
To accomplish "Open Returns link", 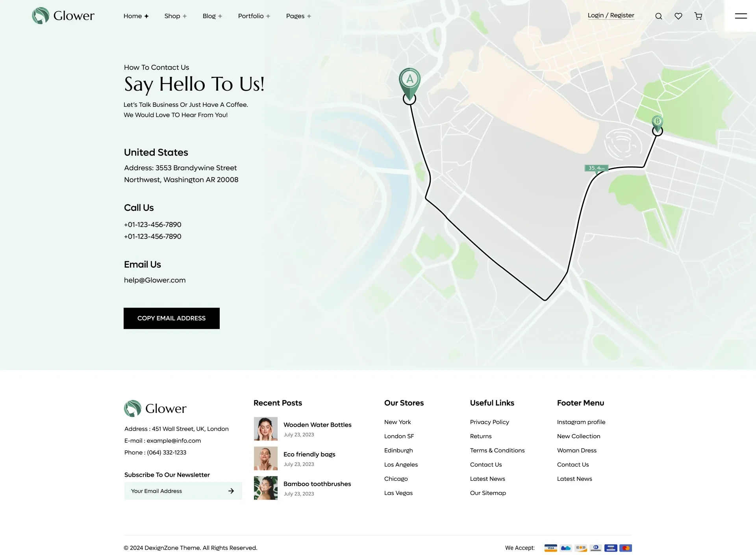I will (481, 436).
